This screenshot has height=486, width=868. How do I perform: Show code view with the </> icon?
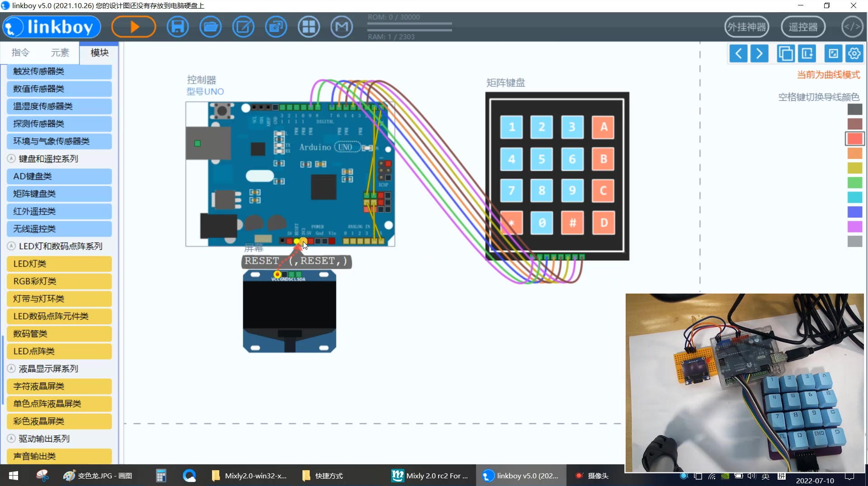tap(852, 27)
